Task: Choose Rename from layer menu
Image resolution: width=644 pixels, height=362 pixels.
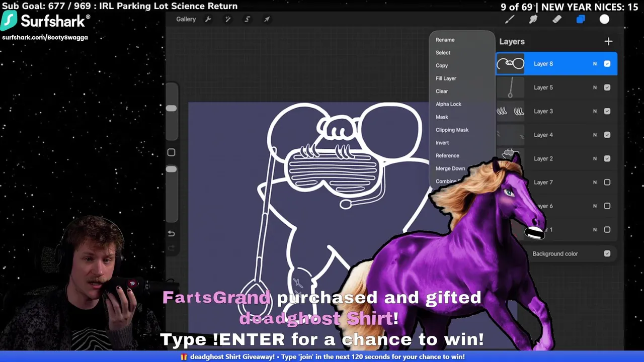Action: pyautogui.click(x=445, y=40)
